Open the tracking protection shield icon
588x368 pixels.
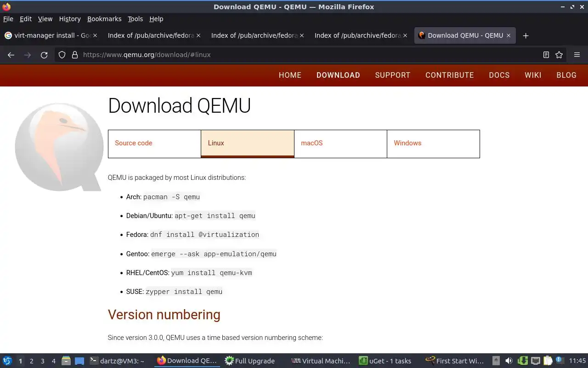coord(62,55)
